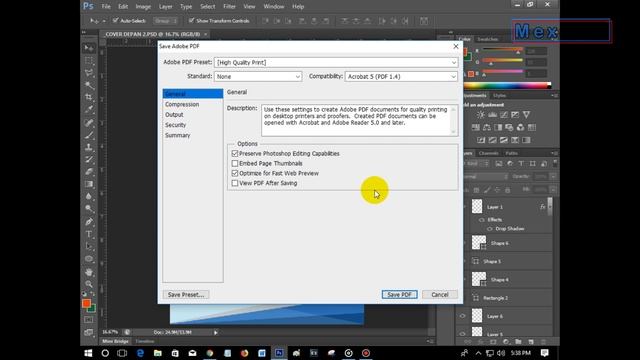Screen dimensions: 640x360
Task: Select the Lasso tool
Action: [x=89, y=73]
